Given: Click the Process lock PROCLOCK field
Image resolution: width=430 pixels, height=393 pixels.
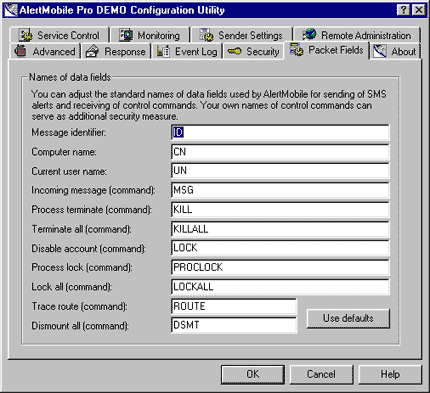Looking at the screenshot, I should 280,267.
